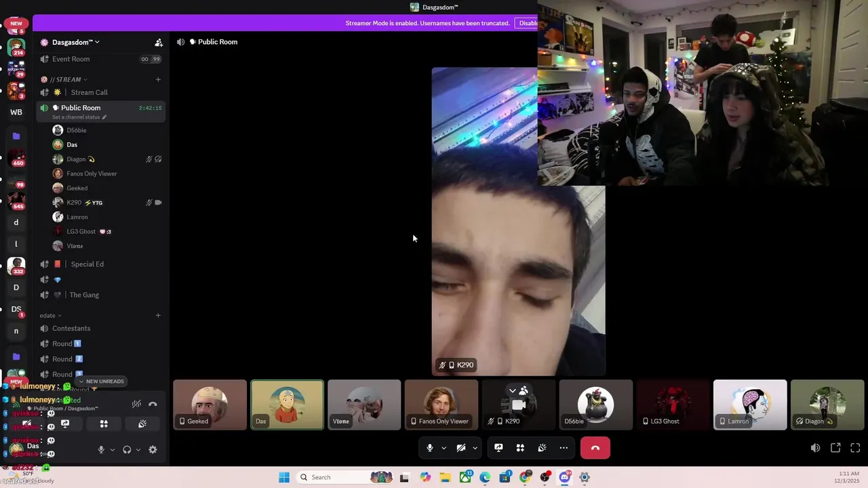Screen dimensions: 868x488
Task: Join Event Room voice channel
Action: (x=101, y=59)
